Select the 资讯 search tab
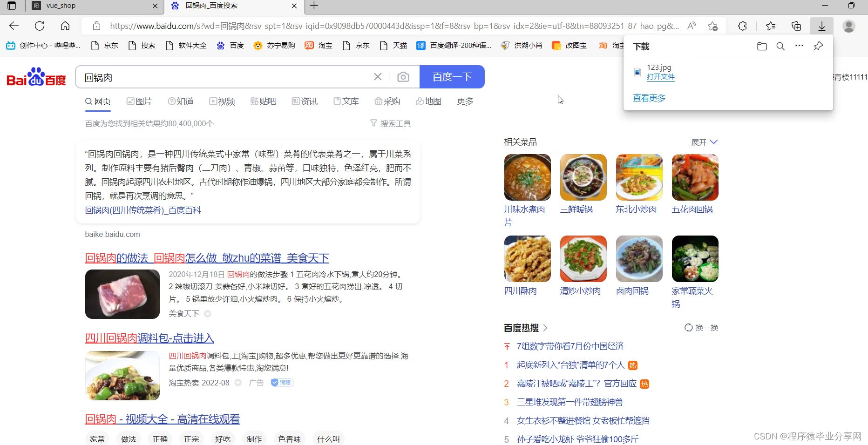 click(305, 101)
